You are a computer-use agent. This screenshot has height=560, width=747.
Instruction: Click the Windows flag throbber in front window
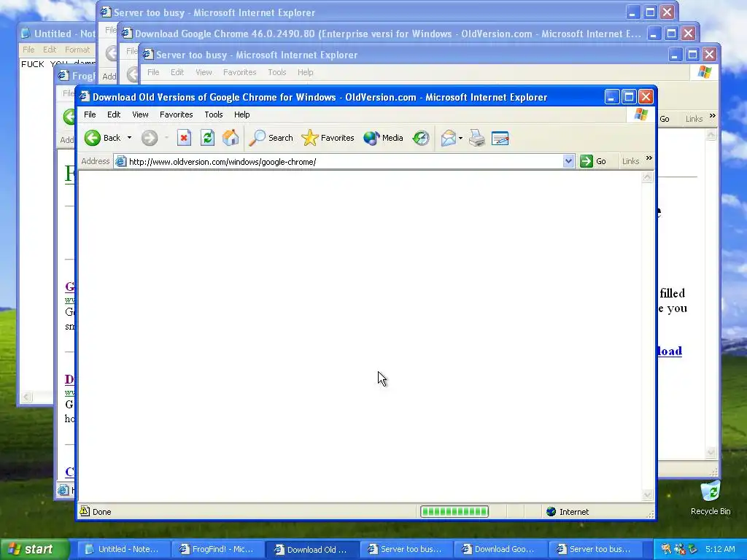coord(640,114)
